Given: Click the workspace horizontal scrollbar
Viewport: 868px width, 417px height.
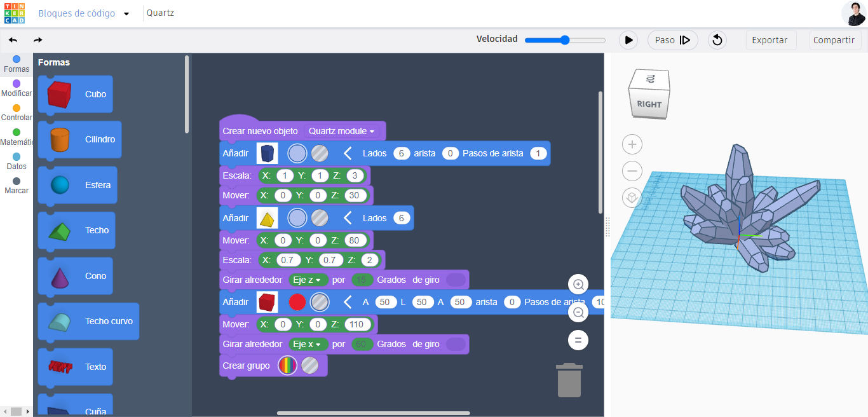Looking at the screenshot, I should [373, 413].
